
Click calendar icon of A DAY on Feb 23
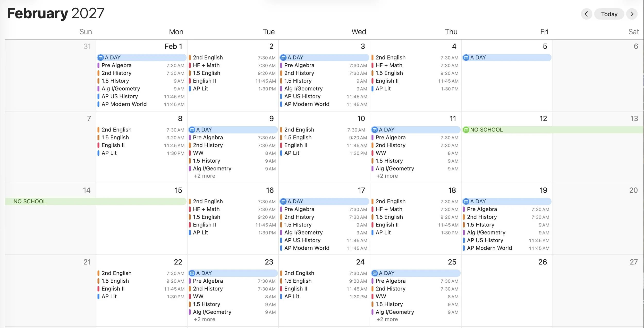pos(192,273)
